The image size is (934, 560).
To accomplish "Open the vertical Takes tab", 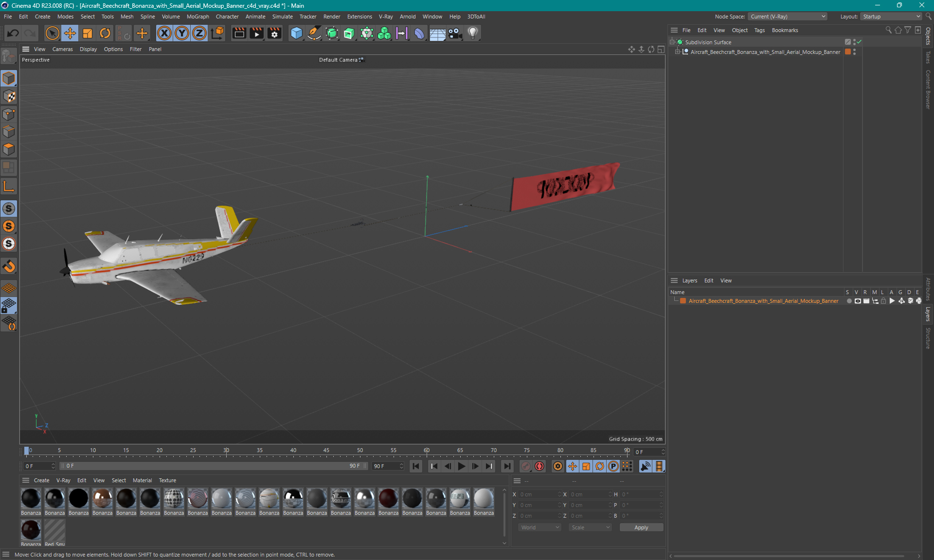I will pyautogui.click(x=928, y=57).
